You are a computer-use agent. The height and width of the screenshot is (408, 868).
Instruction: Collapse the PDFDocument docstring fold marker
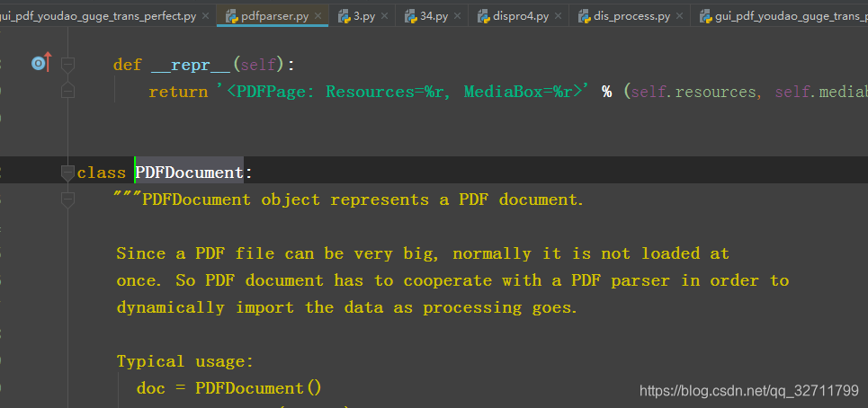[x=67, y=200]
